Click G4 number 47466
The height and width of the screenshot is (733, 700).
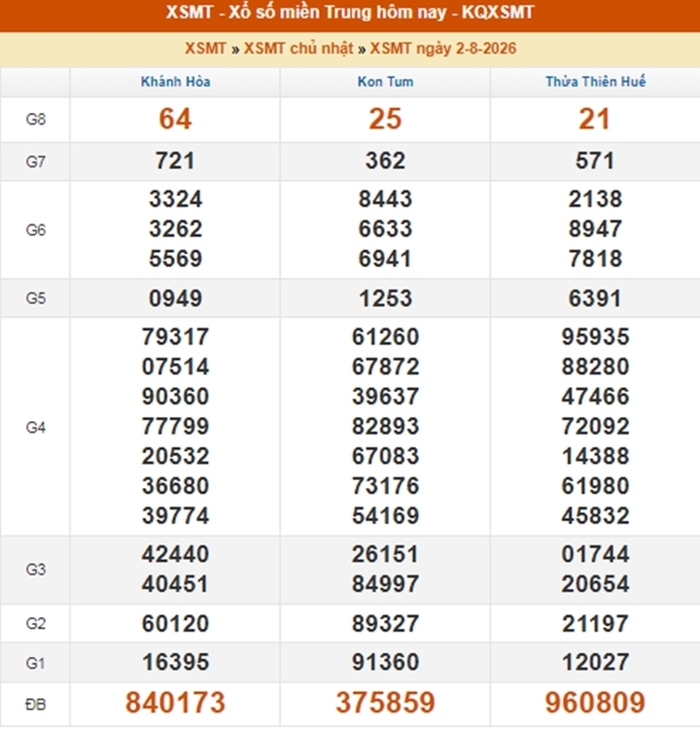(x=595, y=397)
